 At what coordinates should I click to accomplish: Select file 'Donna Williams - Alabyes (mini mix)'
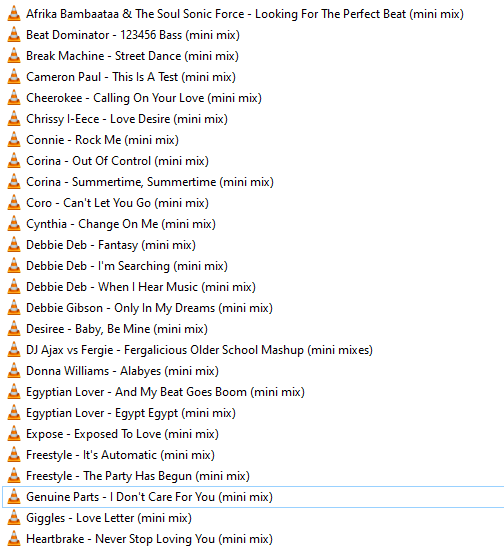point(122,371)
